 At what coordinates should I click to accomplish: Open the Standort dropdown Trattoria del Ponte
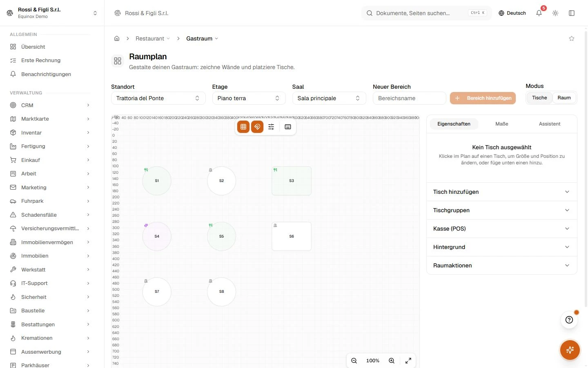[x=158, y=98]
